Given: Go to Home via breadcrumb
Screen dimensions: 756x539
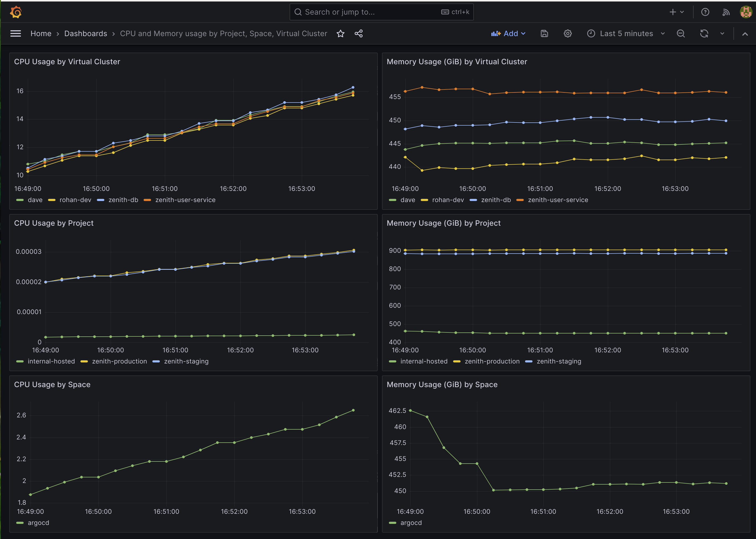Looking at the screenshot, I should [x=41, y=33].
